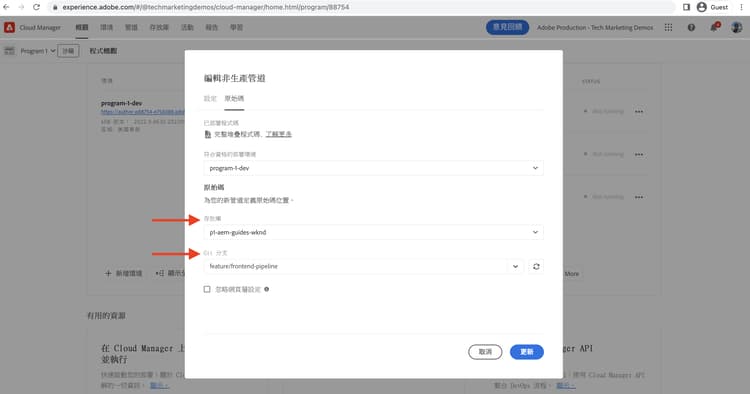The width and height of the screenshot is (750, 394).
Task: Open the notifications bell
Action: 714,27
